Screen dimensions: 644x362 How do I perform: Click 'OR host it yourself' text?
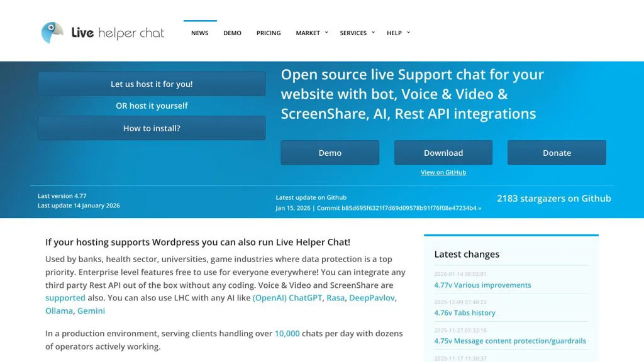click(x=152, y=106)
